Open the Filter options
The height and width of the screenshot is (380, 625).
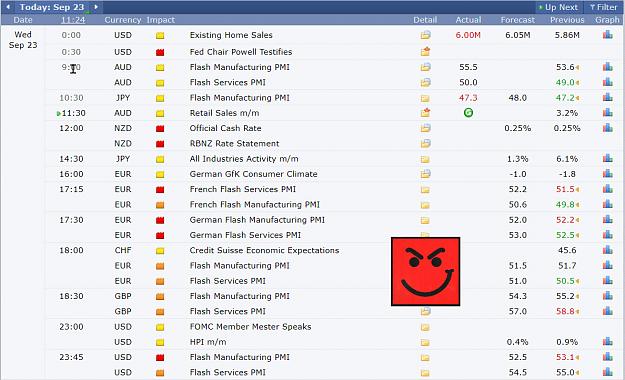(604, 7)
